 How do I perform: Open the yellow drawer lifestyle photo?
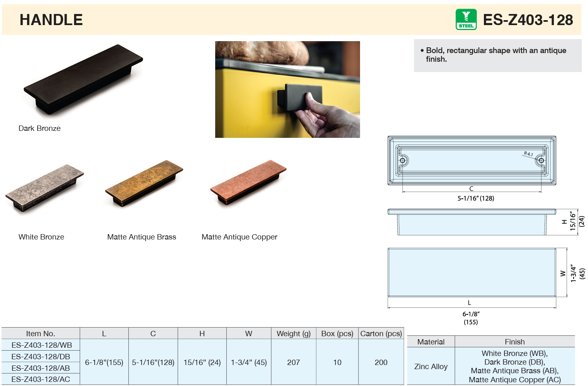click(287, 89)
